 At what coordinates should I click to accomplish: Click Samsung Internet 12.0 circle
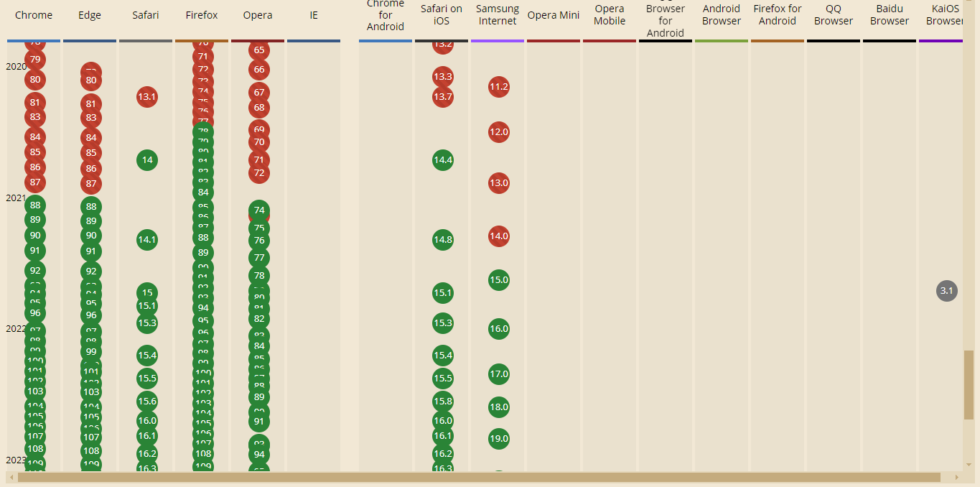(499, 131)
